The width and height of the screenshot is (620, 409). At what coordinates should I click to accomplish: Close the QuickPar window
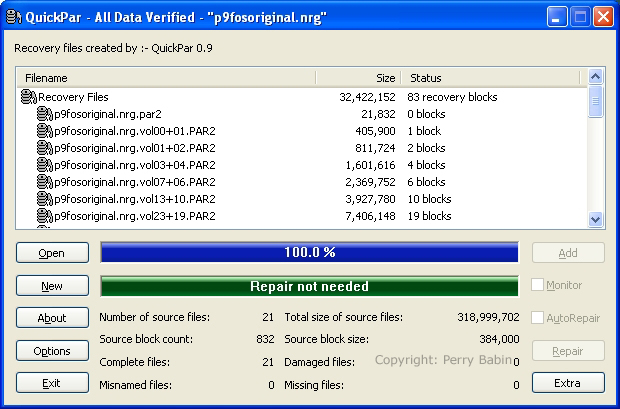pyautogui.click(x=603, y=17)
